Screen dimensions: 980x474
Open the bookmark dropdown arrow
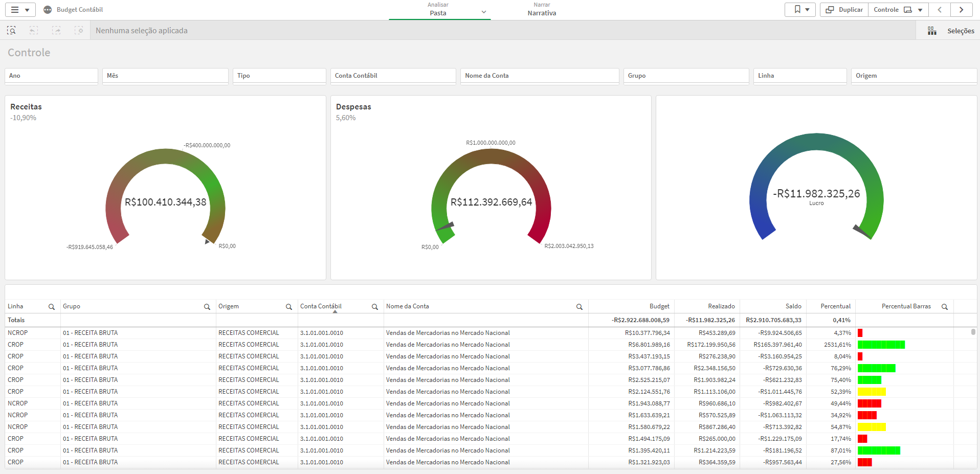click(x=806, y=9)
